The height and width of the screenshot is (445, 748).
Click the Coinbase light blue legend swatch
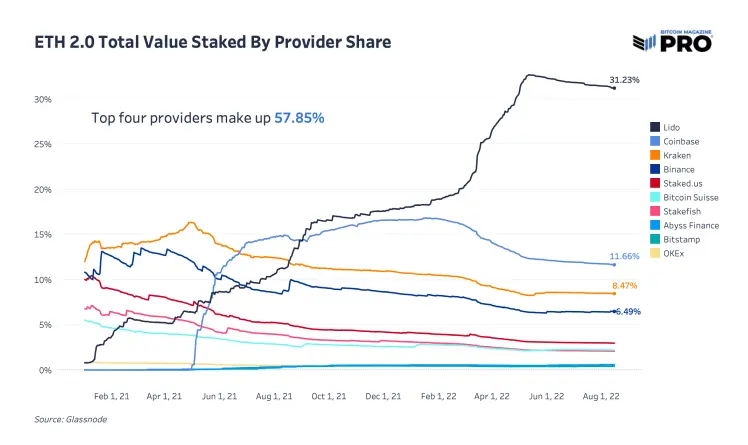pos(655,141)
